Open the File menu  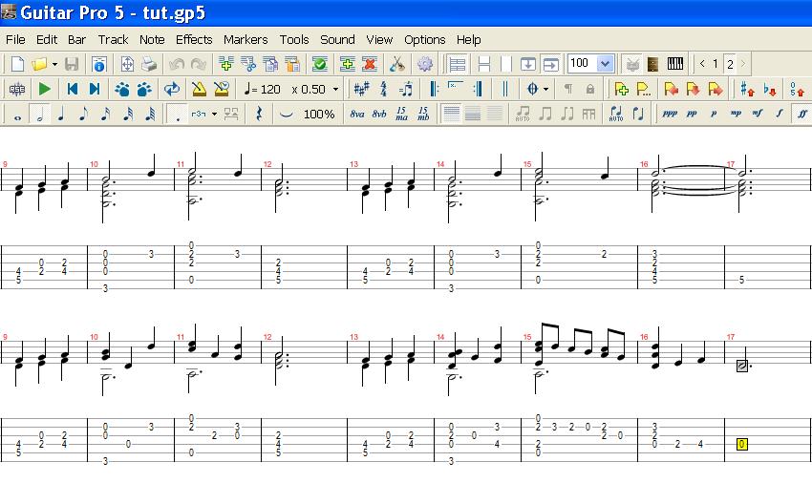15,40
